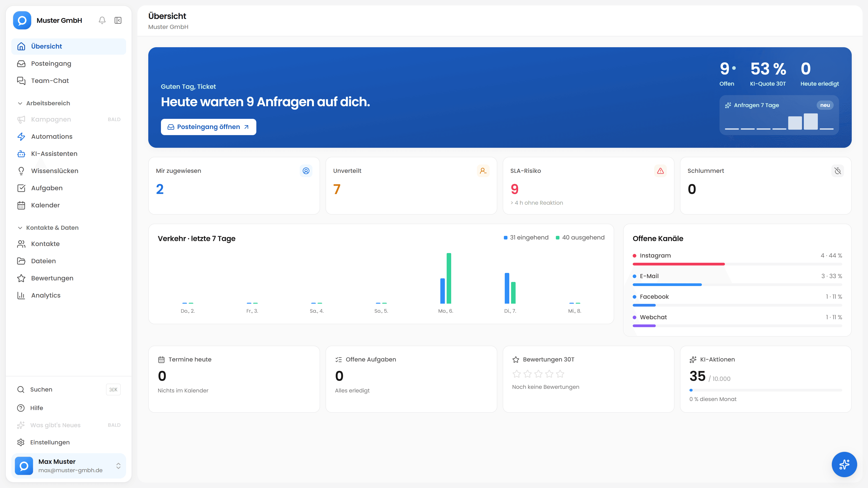Click the Webchat channel progress bar

tap(737, 326)
